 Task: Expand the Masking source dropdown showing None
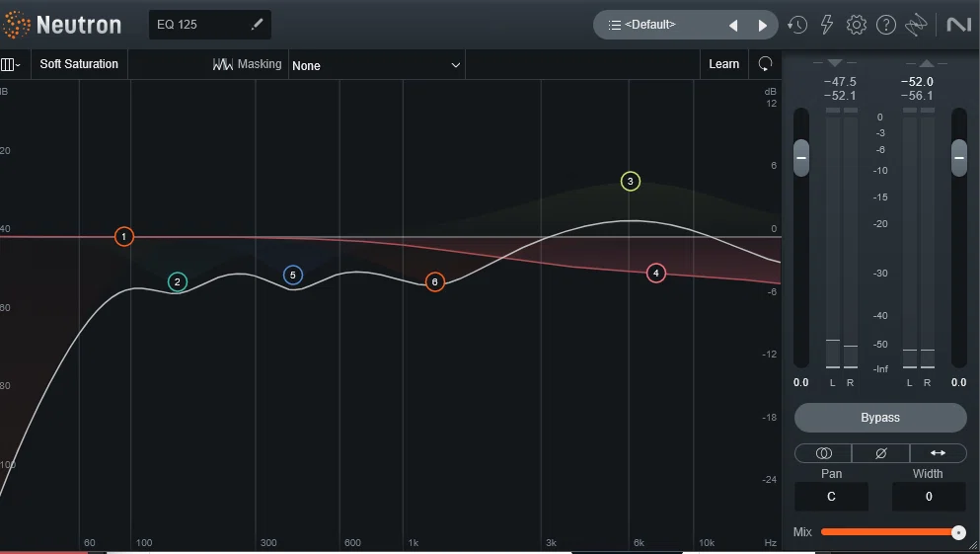click(x=376, y=65)
